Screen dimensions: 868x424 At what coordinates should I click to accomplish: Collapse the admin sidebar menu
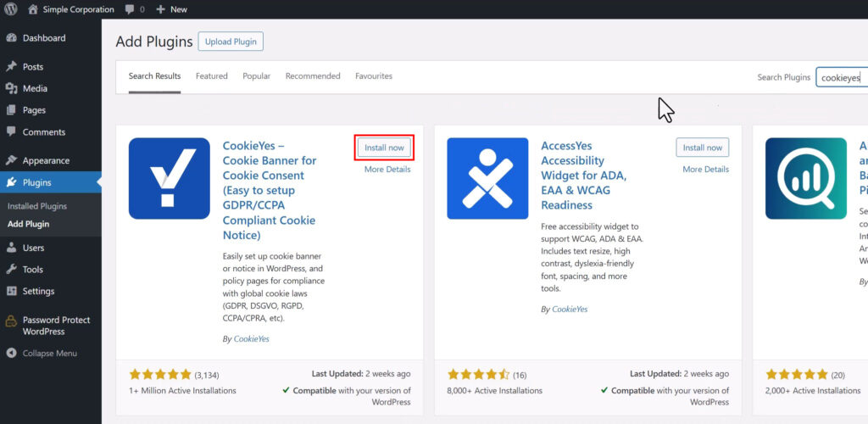(x=49, y=353)
